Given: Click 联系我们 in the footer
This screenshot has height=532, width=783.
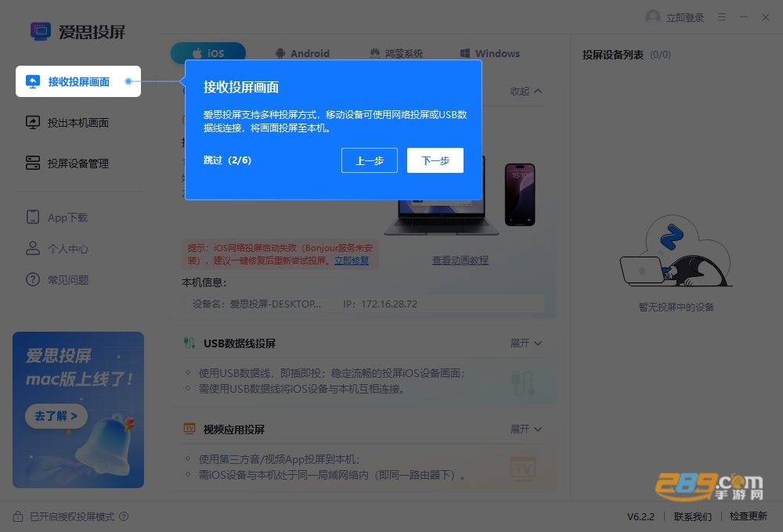Looking at the screenshot, I should 693,516.
